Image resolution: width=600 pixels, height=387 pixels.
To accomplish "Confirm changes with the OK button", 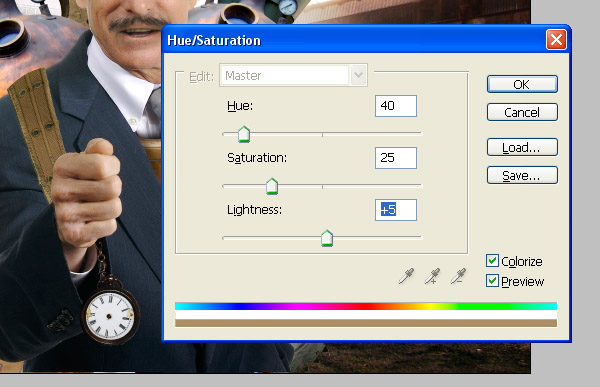I will [x=522, y=84].
